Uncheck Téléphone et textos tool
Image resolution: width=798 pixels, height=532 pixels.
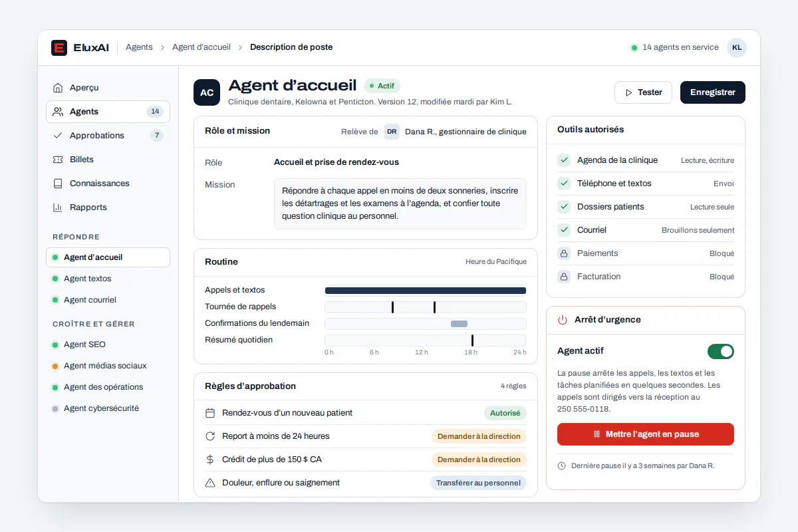[x=564, y=184]
